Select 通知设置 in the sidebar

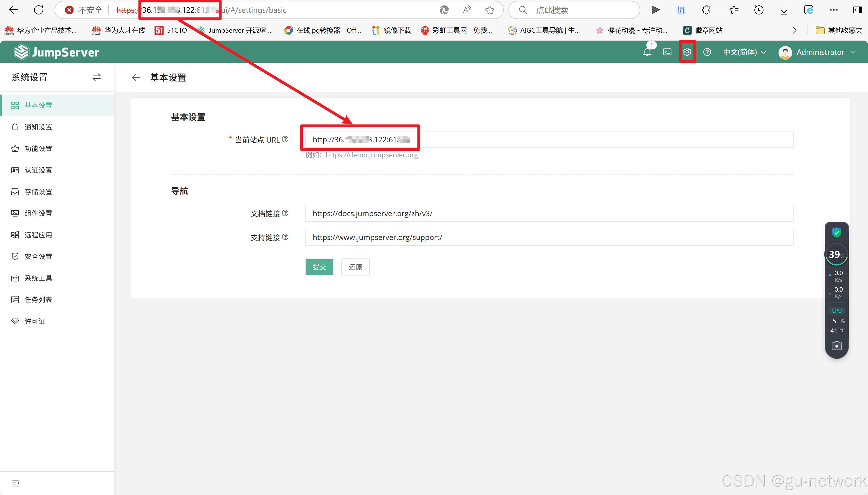[x=38, y=127]
